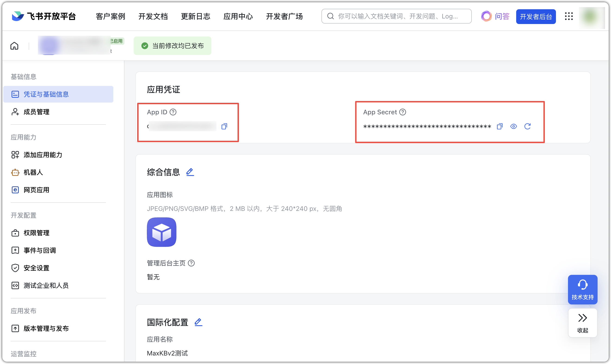The width and height of the screenshot is (611, 364).
Task: Regenerate the App Secret with the refresh icon
Action: click(x=528, y=126)
